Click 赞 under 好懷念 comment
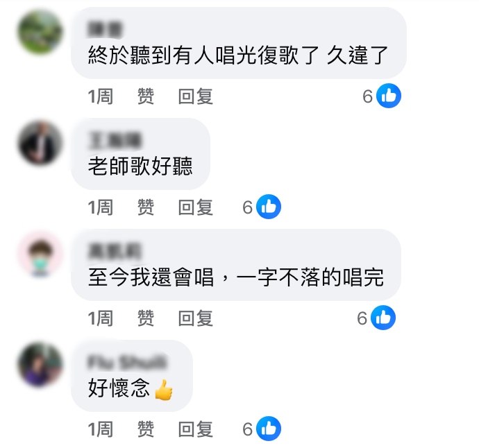Viewport: 479px width, 448px height. [x=146, y=429]
